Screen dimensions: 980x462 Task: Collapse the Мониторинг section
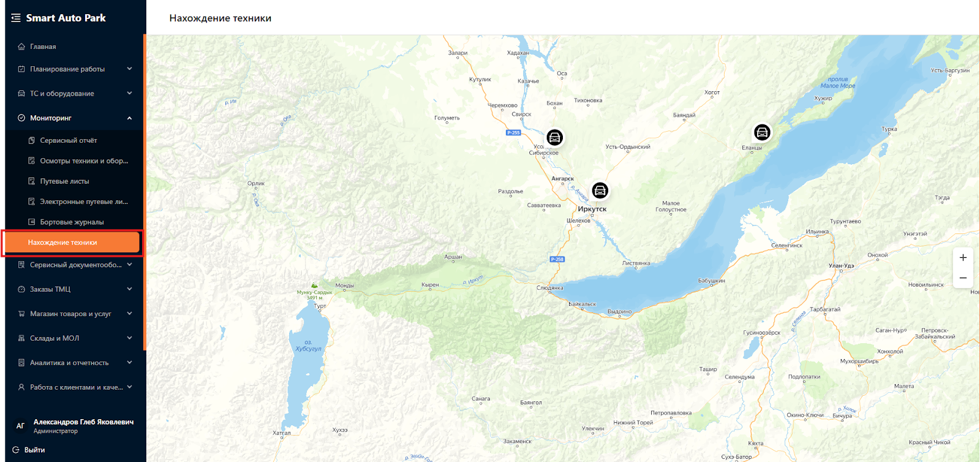click(x=129, y=118)
